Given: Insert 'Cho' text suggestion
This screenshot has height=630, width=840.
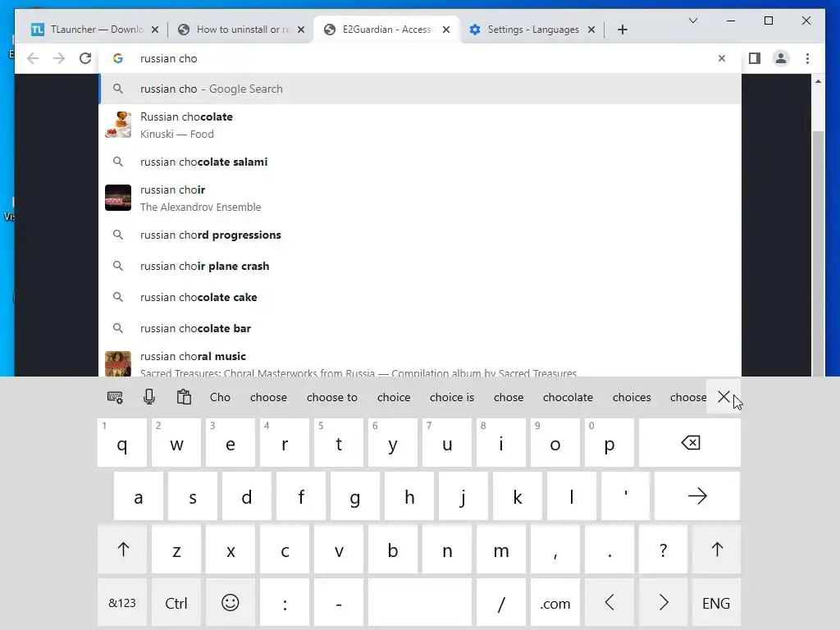Looking at the screenshot, I should [x=220, y=398].
